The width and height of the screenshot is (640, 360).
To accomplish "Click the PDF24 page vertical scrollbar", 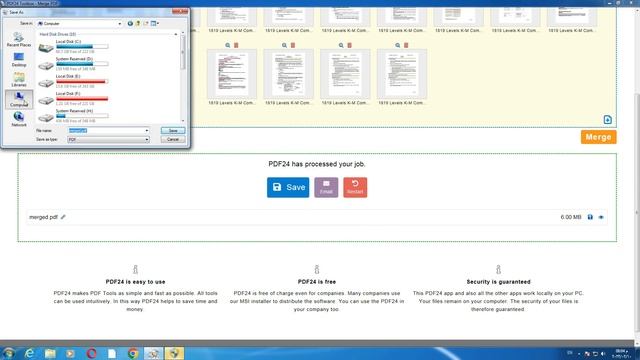I will [637, 212].
